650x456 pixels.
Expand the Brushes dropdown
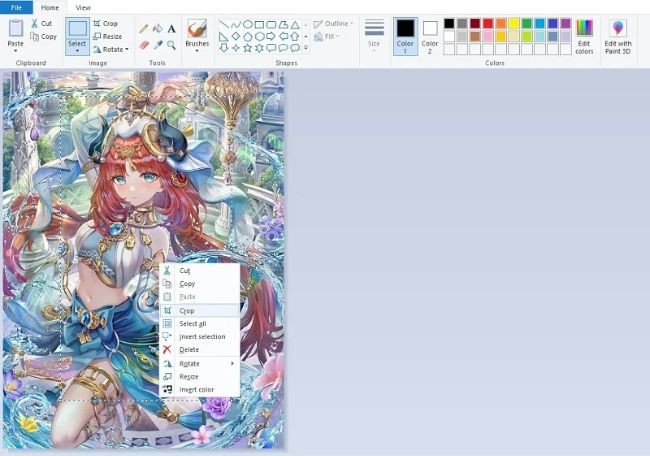coord(197,51)
